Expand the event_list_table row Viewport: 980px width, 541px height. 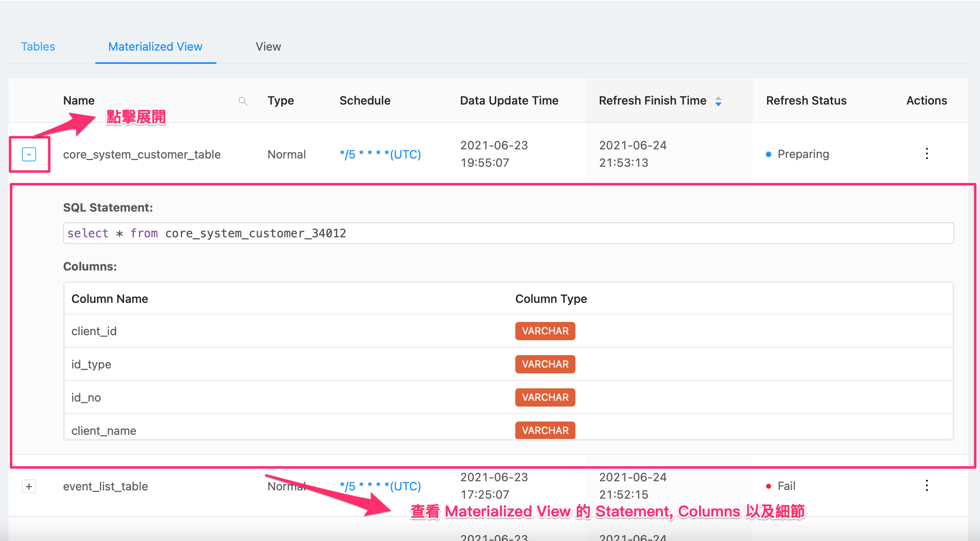point(29,486)
